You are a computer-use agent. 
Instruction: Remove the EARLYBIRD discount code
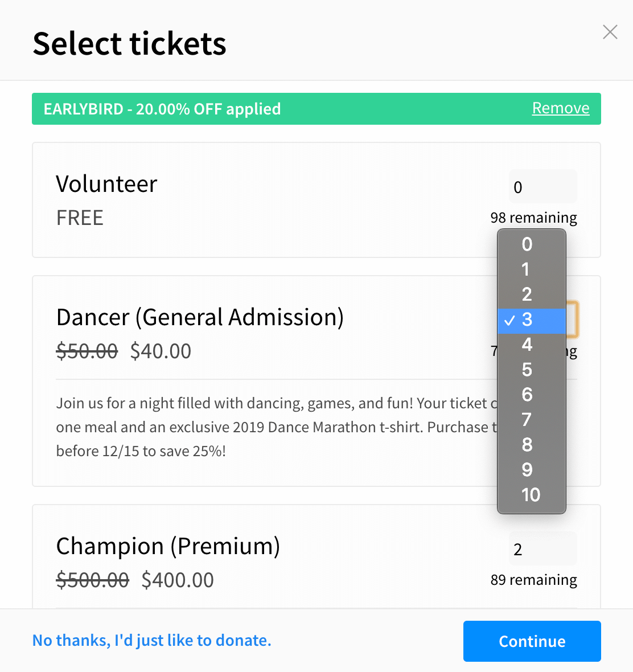click(x=561, y=108)
